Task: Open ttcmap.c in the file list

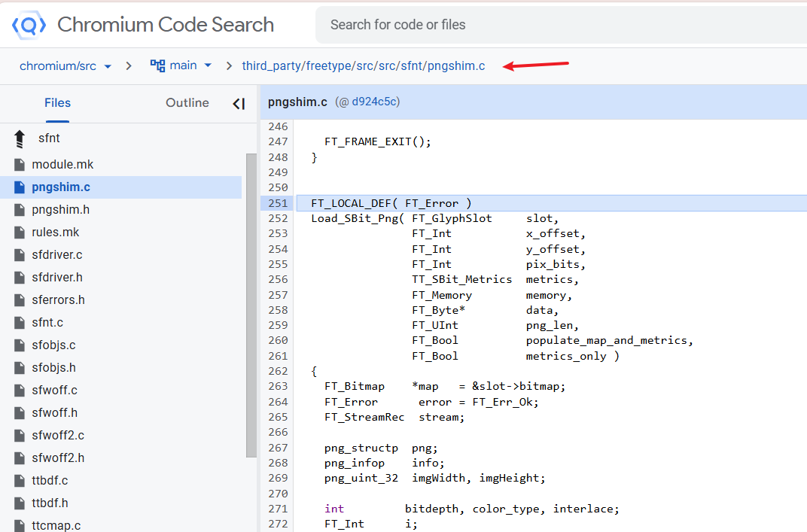Action: (56, 525)
